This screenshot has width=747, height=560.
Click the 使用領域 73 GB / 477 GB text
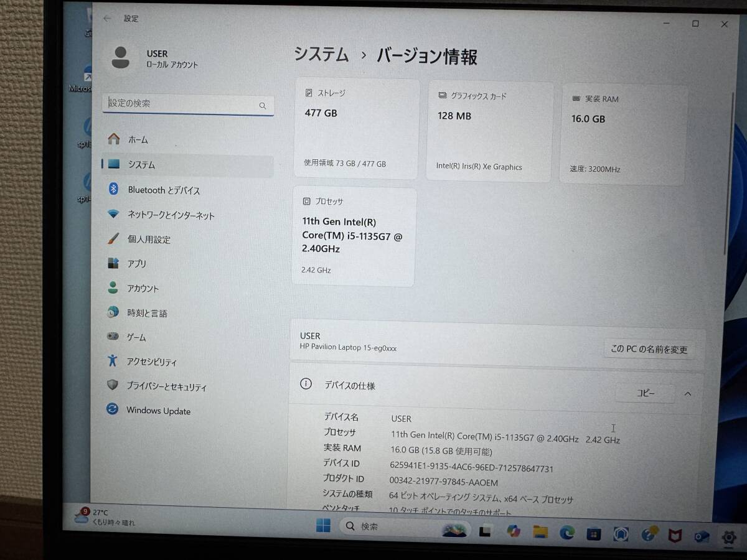pyautogui.click(x=345, y=164)
